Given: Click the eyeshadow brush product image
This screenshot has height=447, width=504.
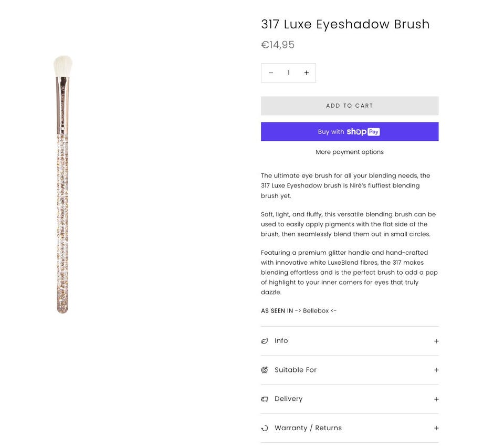Looking at the screenshot, I should pyautogui.click(x=63, y=184).
